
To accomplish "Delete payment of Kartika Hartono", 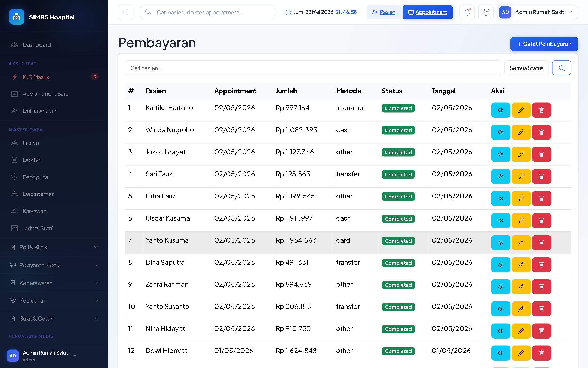I will tap(541, 110).
